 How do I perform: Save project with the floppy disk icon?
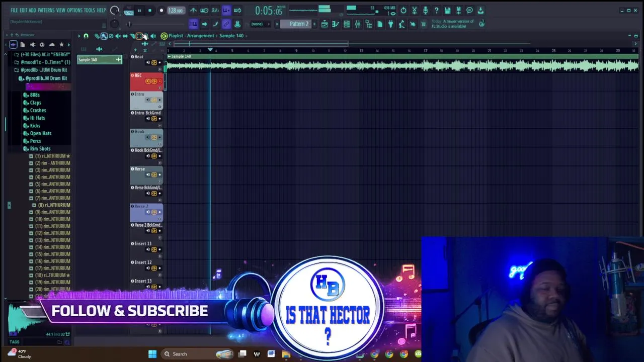(x=447, y=11)
